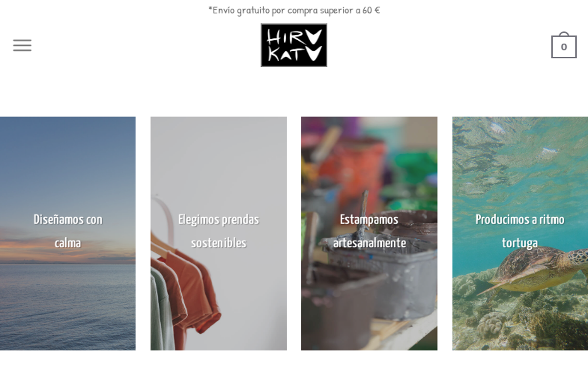588x392 pixels.
Task: Go home via the Hirukatu logo
Action: [x=294, y=45]
